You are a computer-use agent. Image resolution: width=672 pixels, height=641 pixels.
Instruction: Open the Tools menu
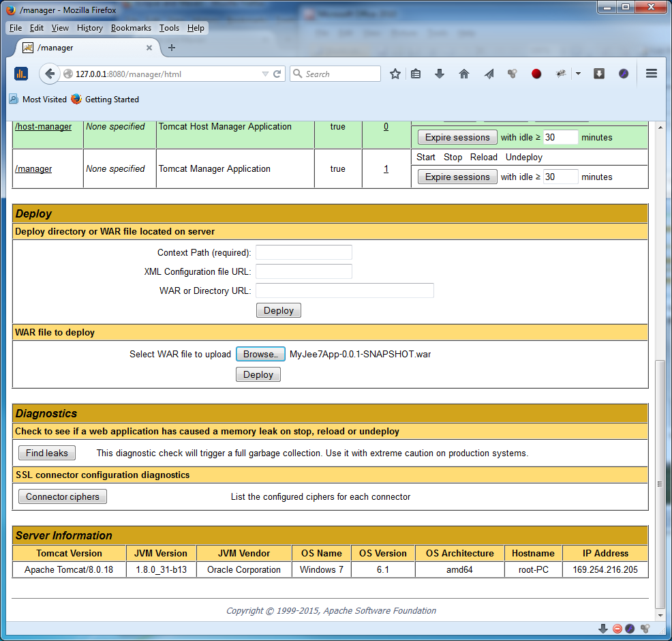pyautogui.click(x=169, y=28)
